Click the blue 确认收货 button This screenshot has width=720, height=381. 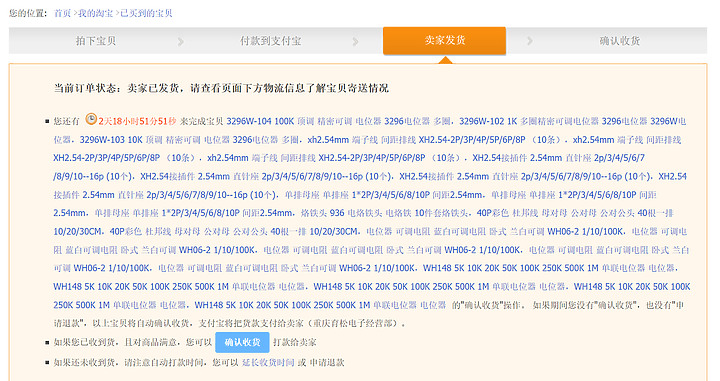pos(242,342)
